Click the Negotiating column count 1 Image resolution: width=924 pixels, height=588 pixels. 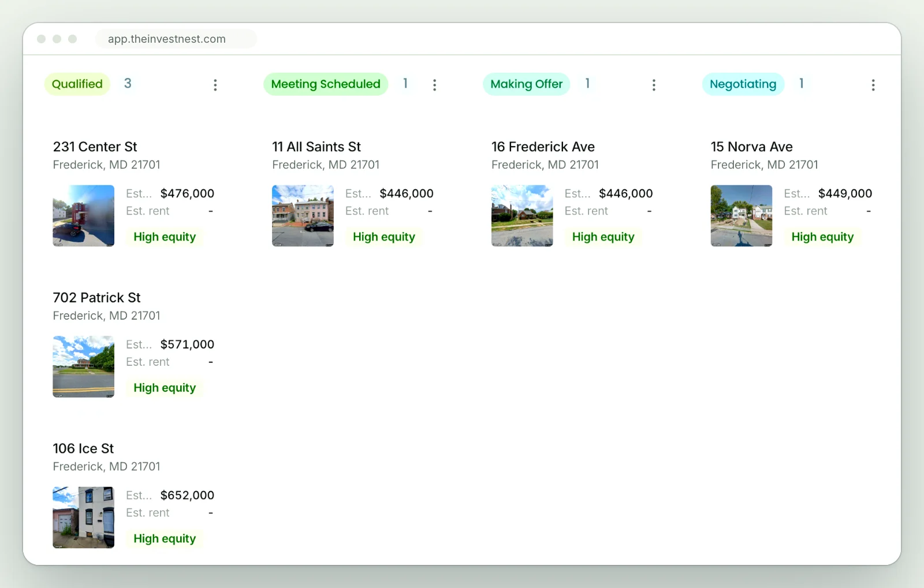802,84
